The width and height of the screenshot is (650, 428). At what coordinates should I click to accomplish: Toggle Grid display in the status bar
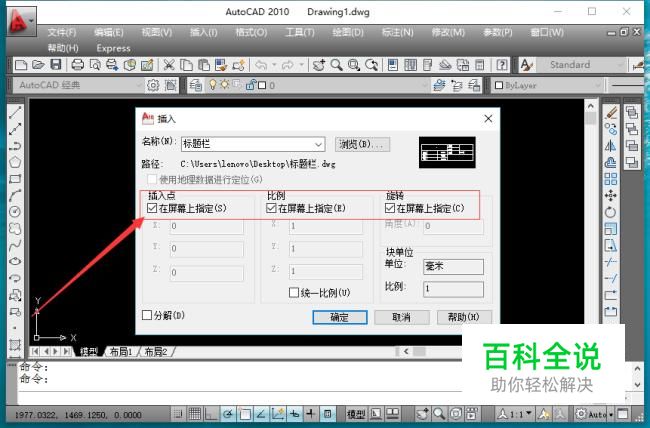(x=195, y=413)
